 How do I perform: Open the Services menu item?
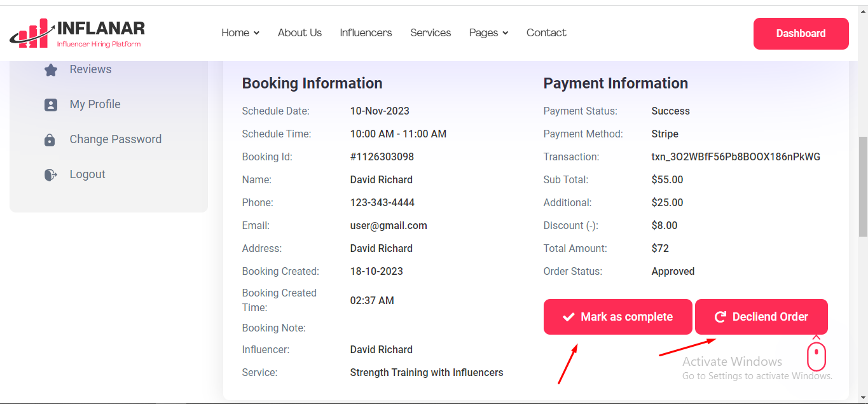(431, 32)
